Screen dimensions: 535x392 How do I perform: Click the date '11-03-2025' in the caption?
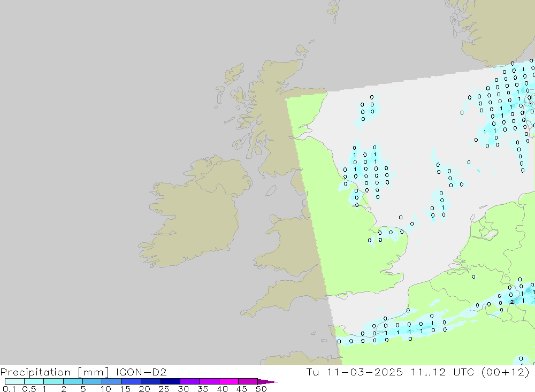[x=365, y=372]
